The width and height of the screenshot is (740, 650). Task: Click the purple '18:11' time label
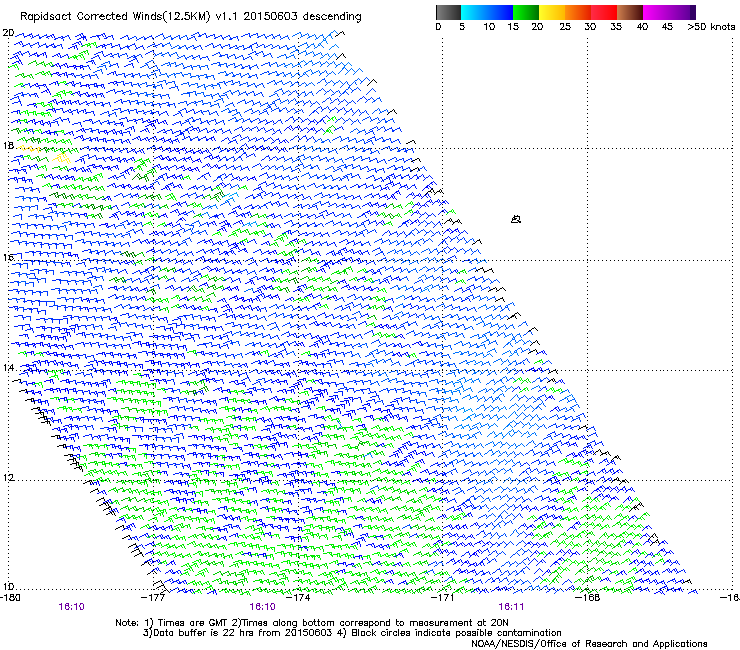pyautogui.click(x=512, y=607)
